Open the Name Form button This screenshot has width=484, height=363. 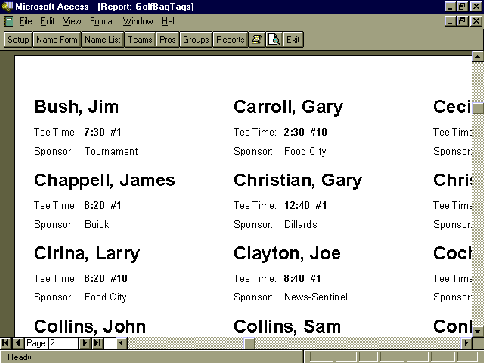57,40
